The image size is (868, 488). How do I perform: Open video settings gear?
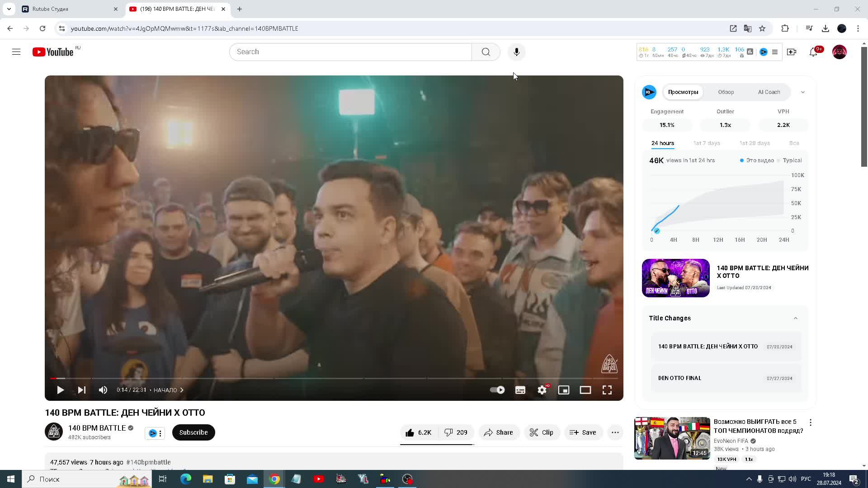[x=542, y=390]
